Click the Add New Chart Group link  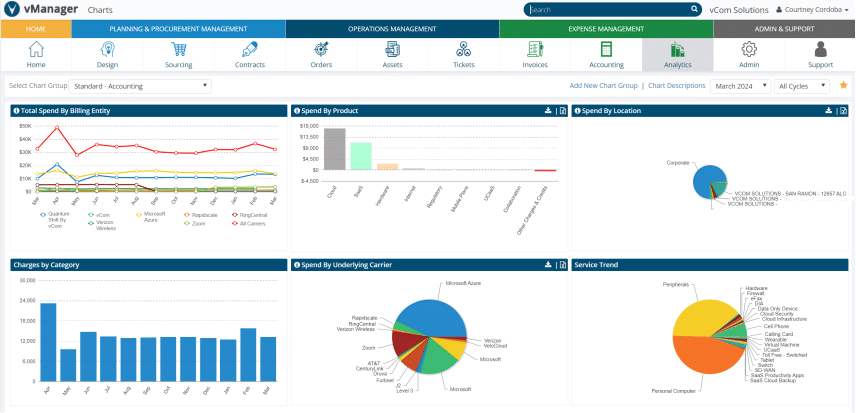(603, 86)
